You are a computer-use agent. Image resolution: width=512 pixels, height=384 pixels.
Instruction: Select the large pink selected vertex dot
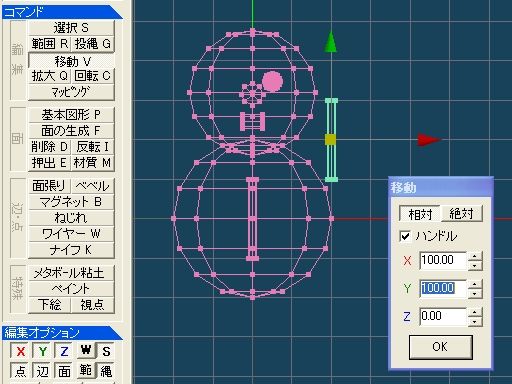tap(273, 82)
